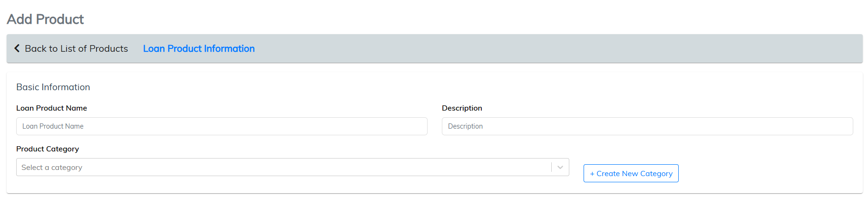The height and width of the screenshot is (197, 868).
Task: Switch to Loan Product Information tab
Action: coord(199,48)
